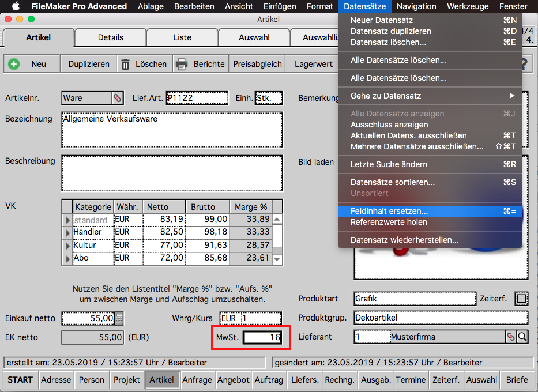Click the empty Beschreibung text field
Screen dimensions: 538x392
coord(172,173)
